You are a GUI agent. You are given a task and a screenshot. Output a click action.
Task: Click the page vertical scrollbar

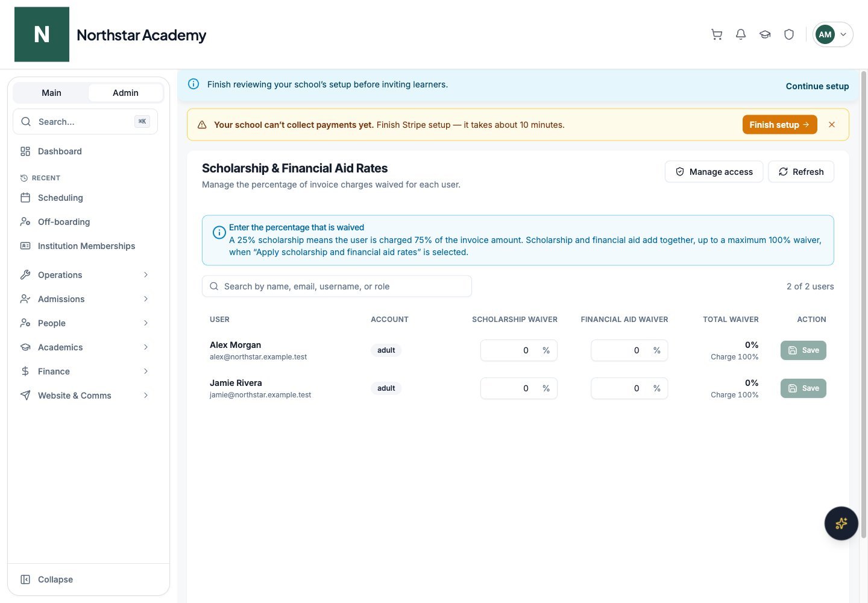tap(863, 305)
